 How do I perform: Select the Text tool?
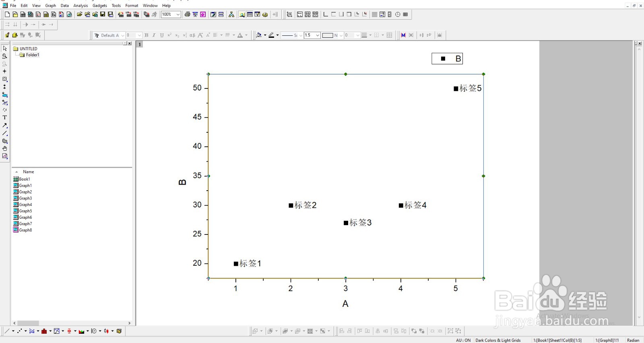(x=5, y=117)
